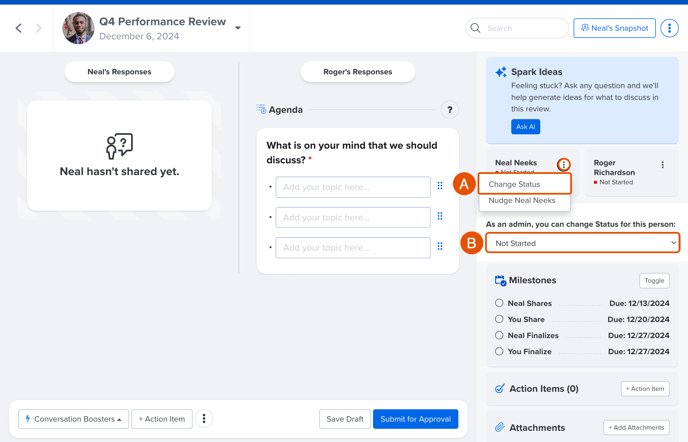Open the Not Started status dropdown

[583, 243]
